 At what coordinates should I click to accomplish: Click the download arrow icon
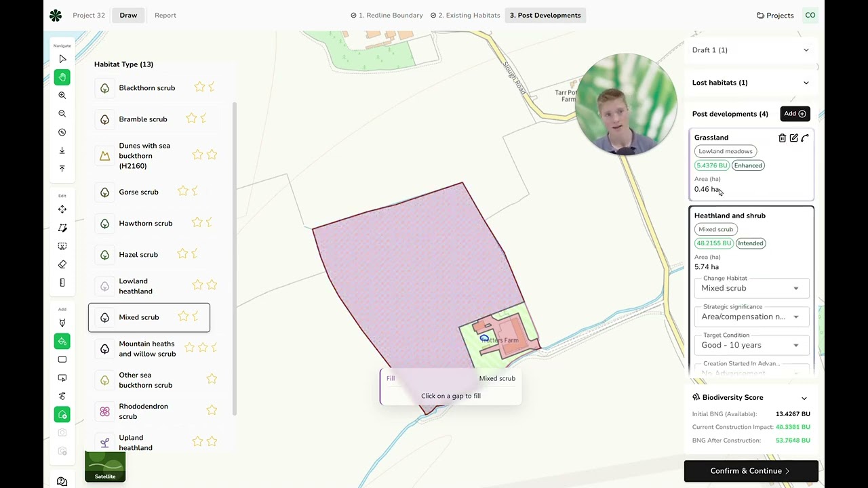(x=62, y=150)
